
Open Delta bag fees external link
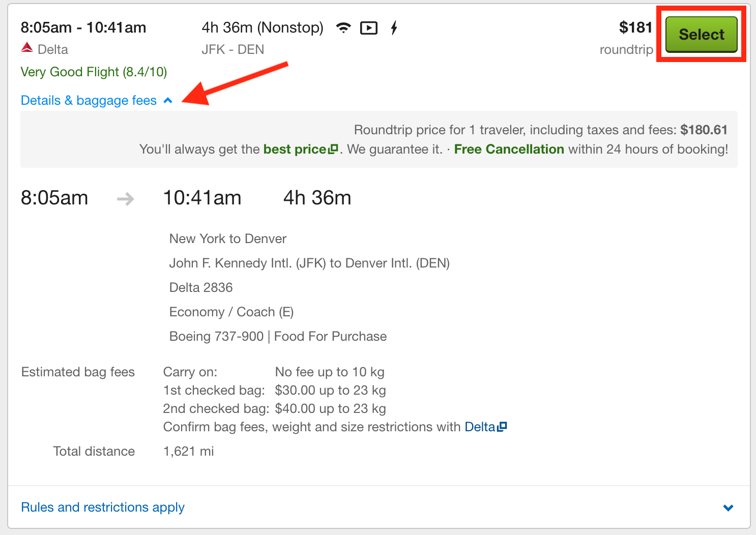point(485,427)
